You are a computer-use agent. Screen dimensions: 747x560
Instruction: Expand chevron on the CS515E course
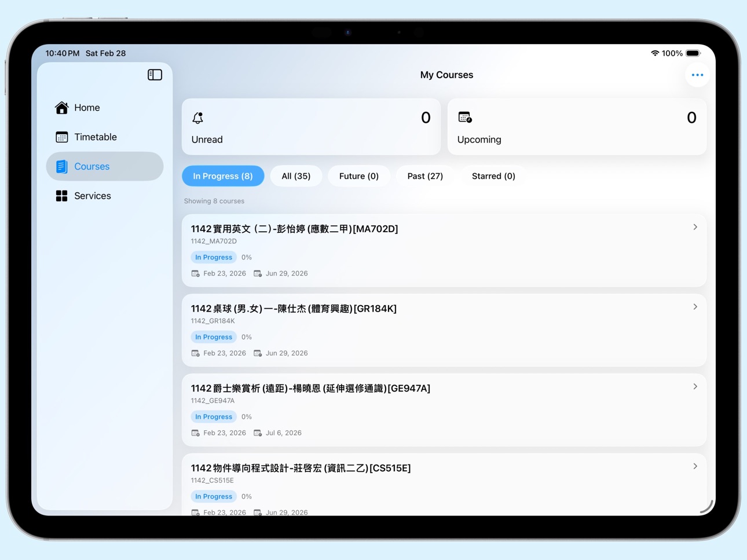point(695,466)
